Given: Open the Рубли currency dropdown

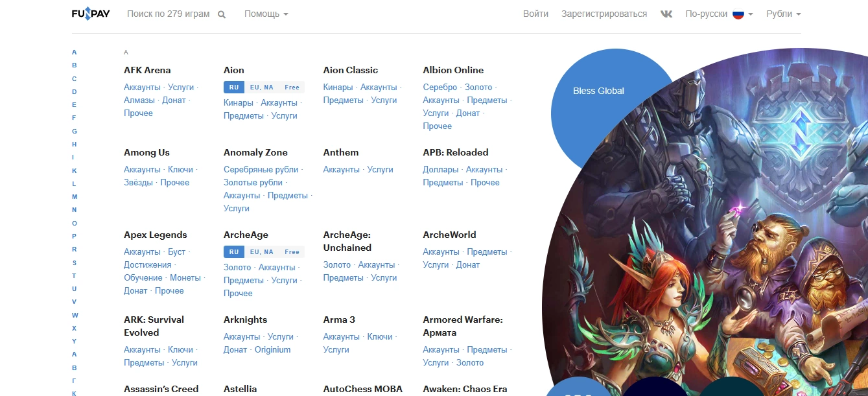Looking at the screenshot, I should (784, 14).
